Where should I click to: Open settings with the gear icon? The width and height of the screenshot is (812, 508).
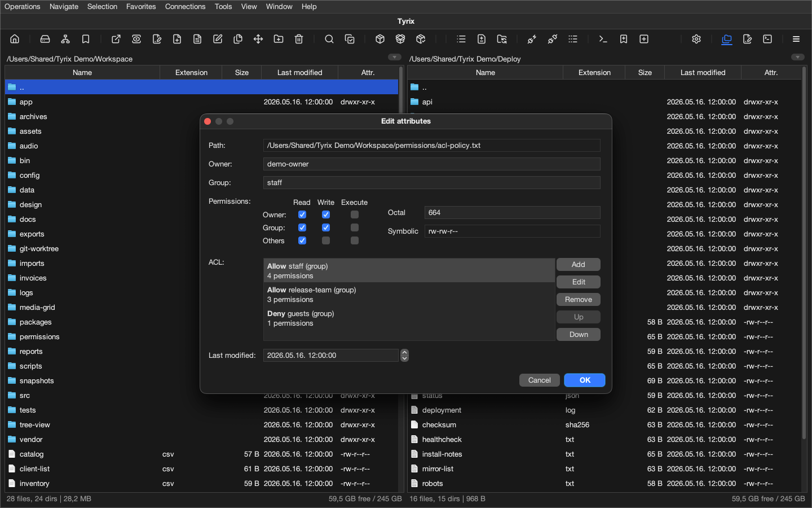pyautogui.click(x=696, y=39)
